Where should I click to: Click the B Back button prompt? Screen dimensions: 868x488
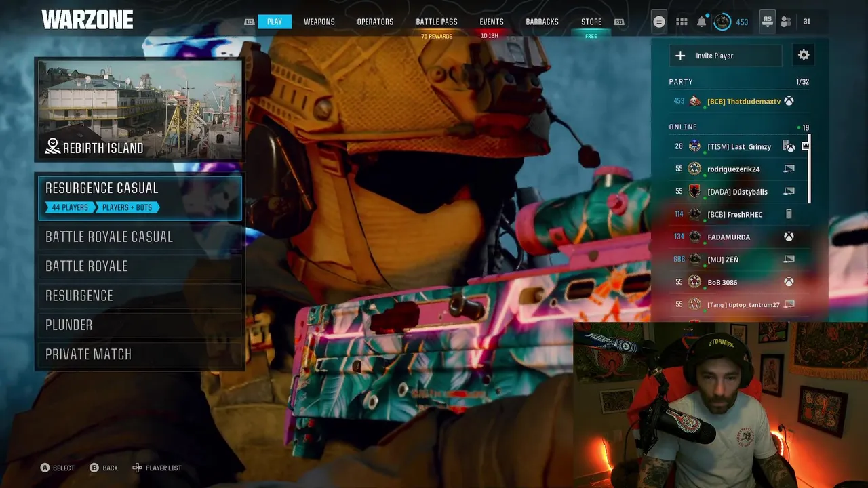click(x=104, y=468)
